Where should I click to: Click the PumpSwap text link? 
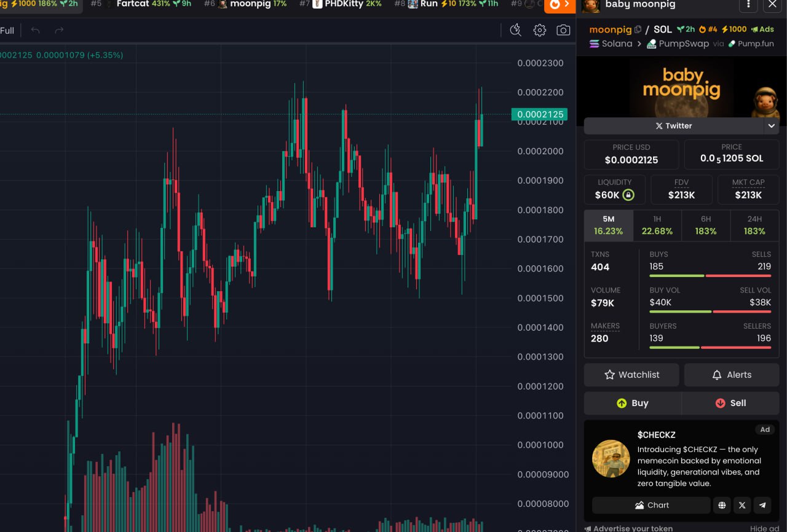[684, 44]
